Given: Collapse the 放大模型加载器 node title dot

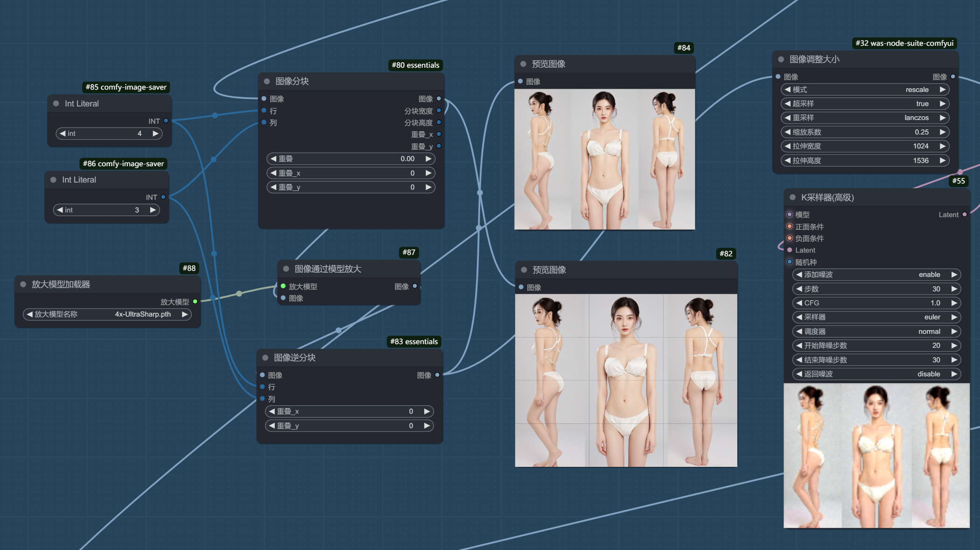Looking at the screenshot, I should coord(23,284).
